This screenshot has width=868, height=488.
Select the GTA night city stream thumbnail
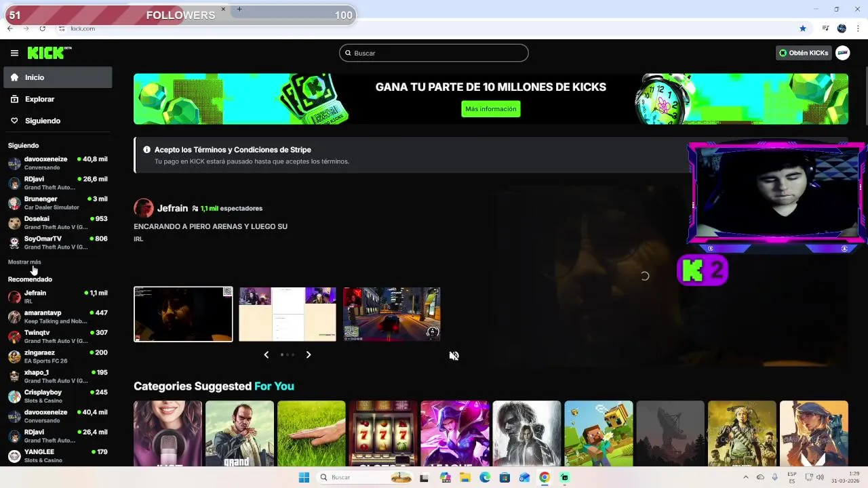(x=391, y=314)
